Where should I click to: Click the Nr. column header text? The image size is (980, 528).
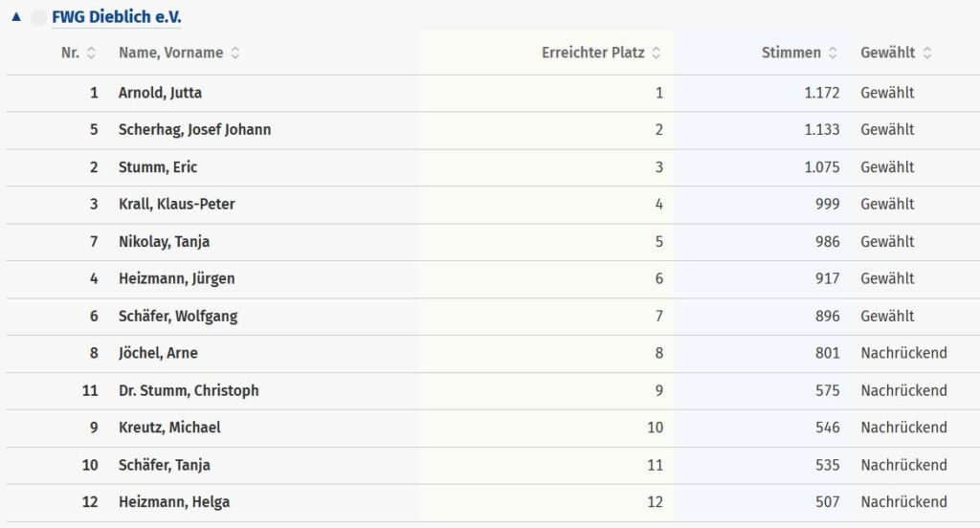(x=70, y=53)
